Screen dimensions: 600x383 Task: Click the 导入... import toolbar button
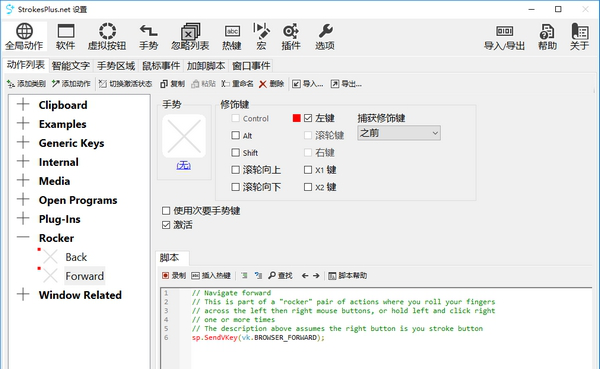[x=308, y=84]
